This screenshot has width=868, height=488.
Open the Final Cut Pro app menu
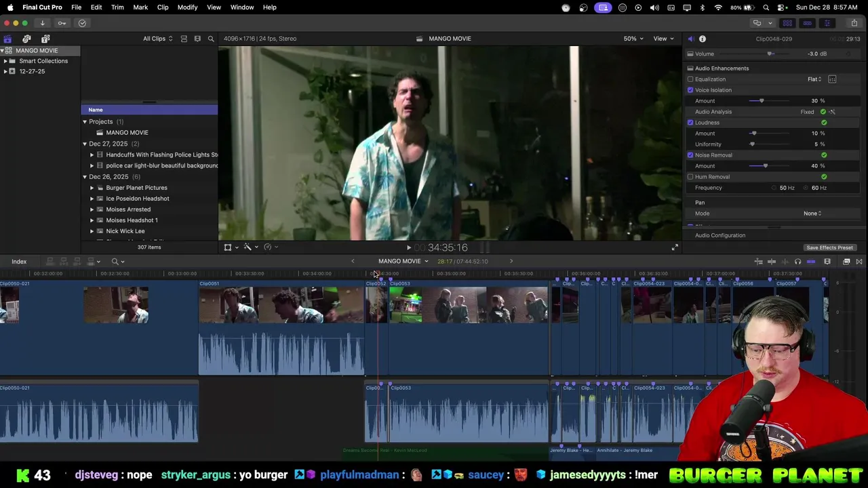click(42, 7)
